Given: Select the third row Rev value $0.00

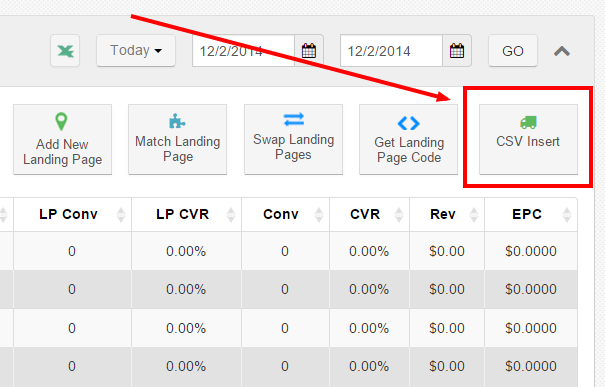Looking at the screenshot, I should click(x=447, y=328).
